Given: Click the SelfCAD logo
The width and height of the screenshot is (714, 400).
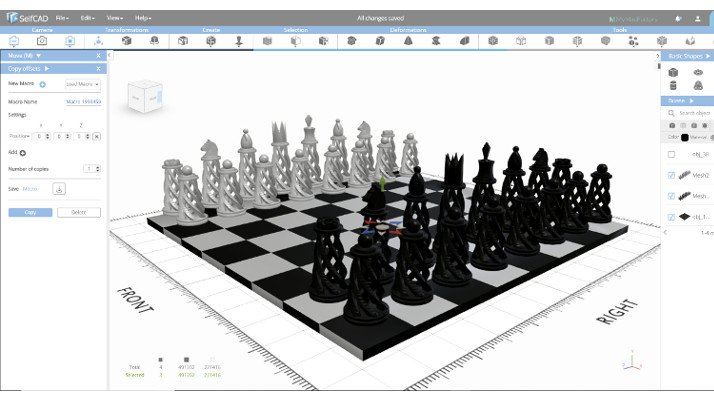Looking at the screenshot, I should tap(27, 18).
